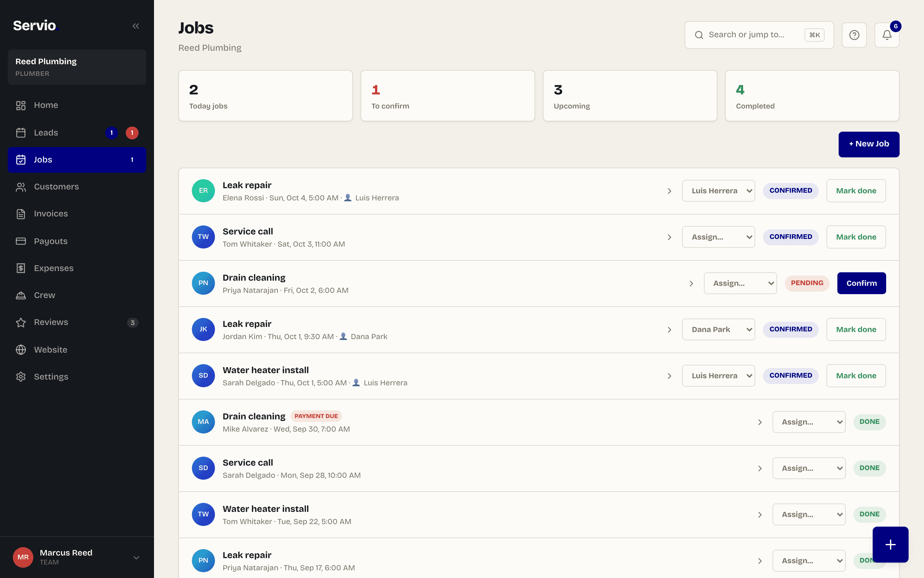
Task: Expand Marcus Reed account menu chevron
Action: click(136, 557)
